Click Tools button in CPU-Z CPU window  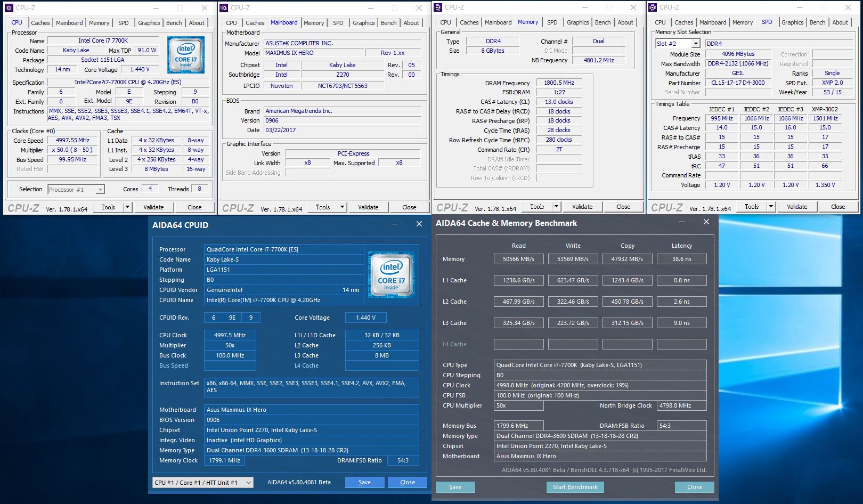[x=108, y=207]
